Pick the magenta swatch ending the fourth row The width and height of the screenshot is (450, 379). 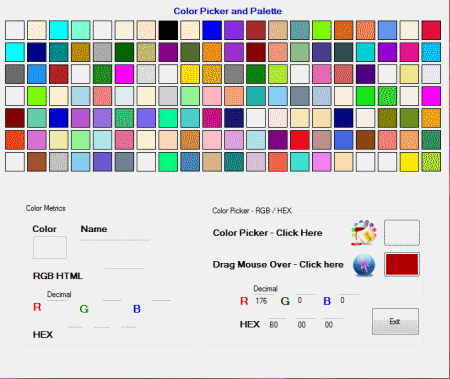431,96
